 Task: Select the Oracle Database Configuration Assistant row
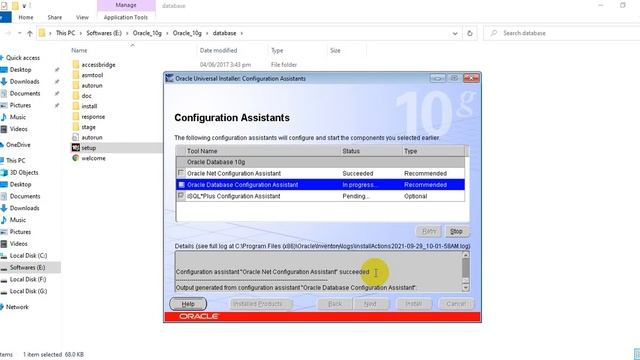320,184
